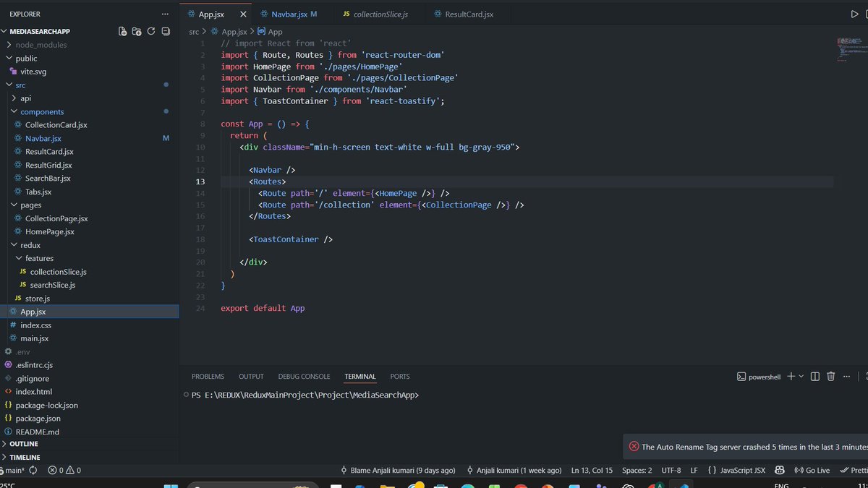Click the Spaces: 2 indentation setting
This screenshot has height=488, width=868.
[637, 470]
